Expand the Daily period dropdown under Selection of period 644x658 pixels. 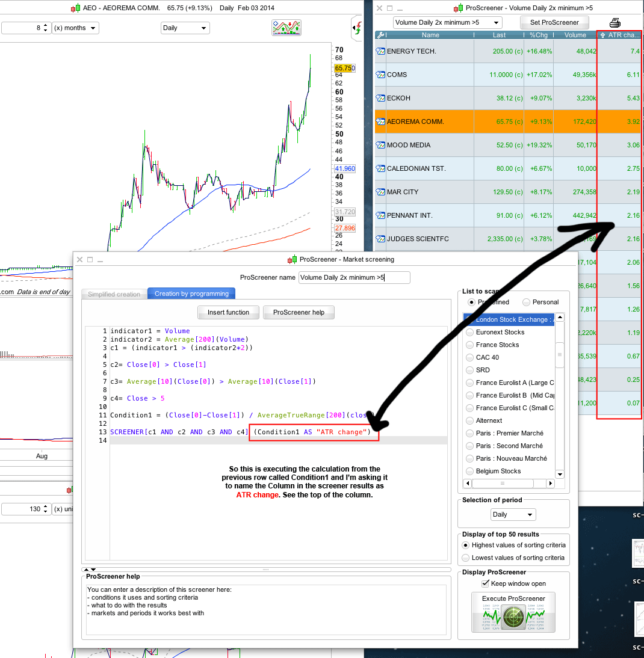pos(513,514)
